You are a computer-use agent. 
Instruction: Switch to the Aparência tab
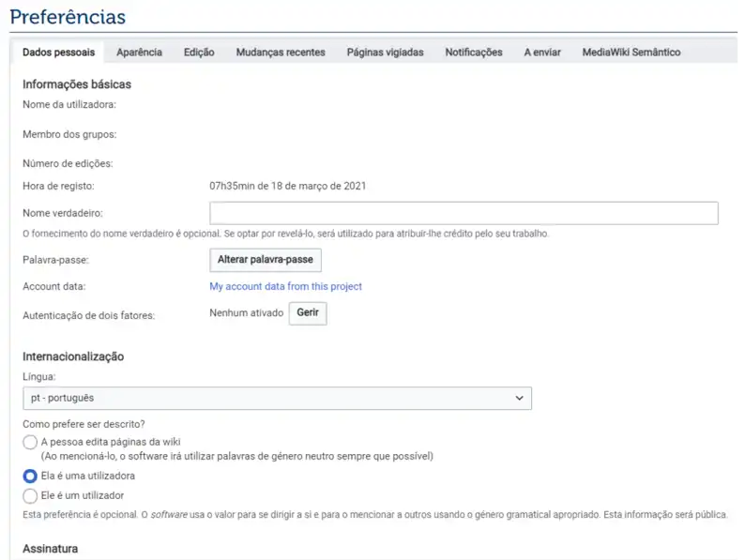click(139, 53)
